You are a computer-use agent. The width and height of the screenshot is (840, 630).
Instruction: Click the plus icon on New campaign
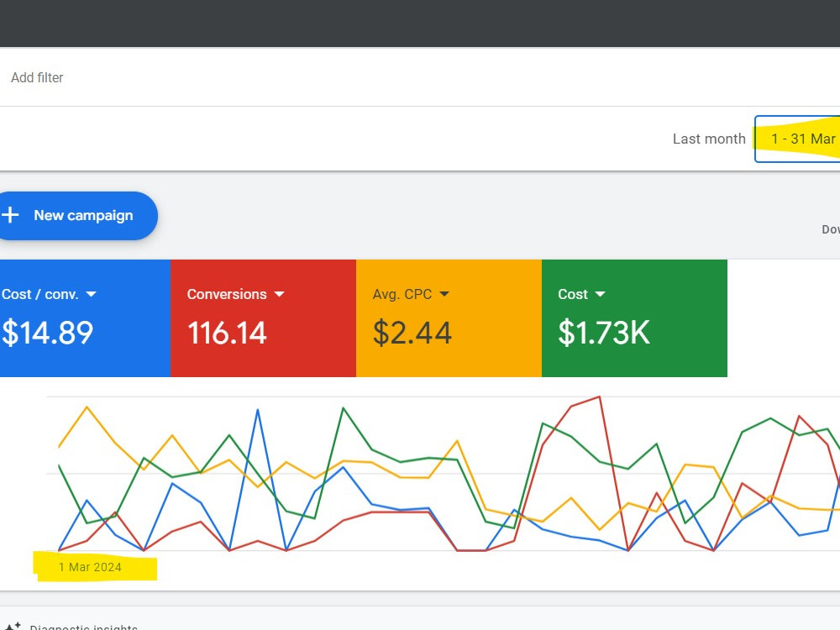10,215
